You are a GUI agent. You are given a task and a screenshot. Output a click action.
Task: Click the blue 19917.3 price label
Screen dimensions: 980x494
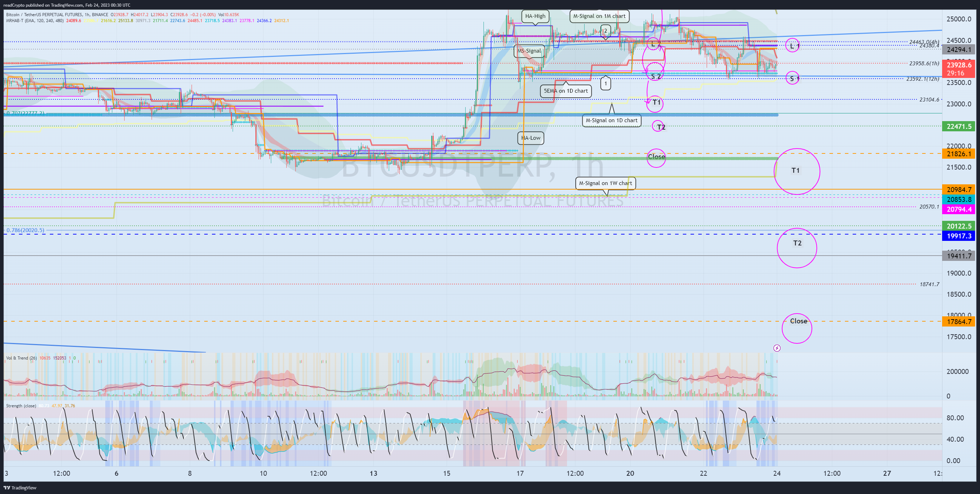(959, 236)
